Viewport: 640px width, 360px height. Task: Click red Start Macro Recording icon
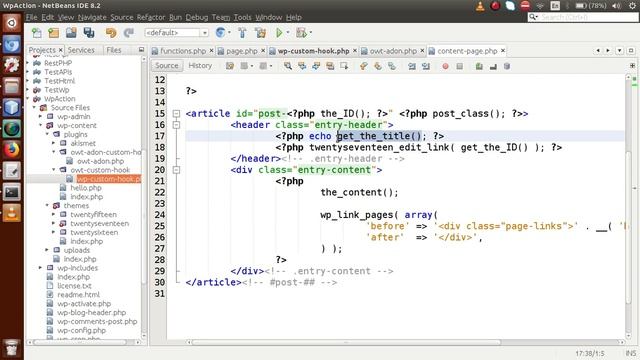pyautogui.click(x=445, y=66)
